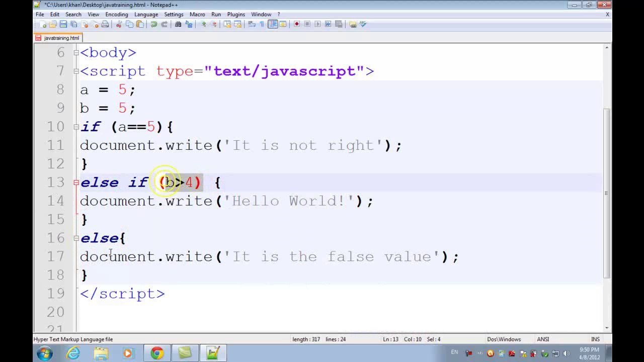The width and height of the screenshot is (644, 362).
Task: Collapse the script fold marker on line 7
Action: tap(76, 71)
